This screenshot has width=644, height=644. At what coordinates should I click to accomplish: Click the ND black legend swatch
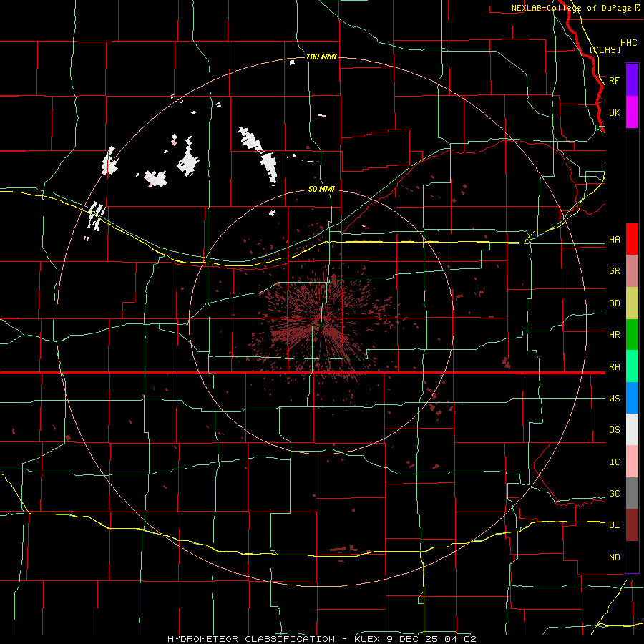tap(632, 557)
